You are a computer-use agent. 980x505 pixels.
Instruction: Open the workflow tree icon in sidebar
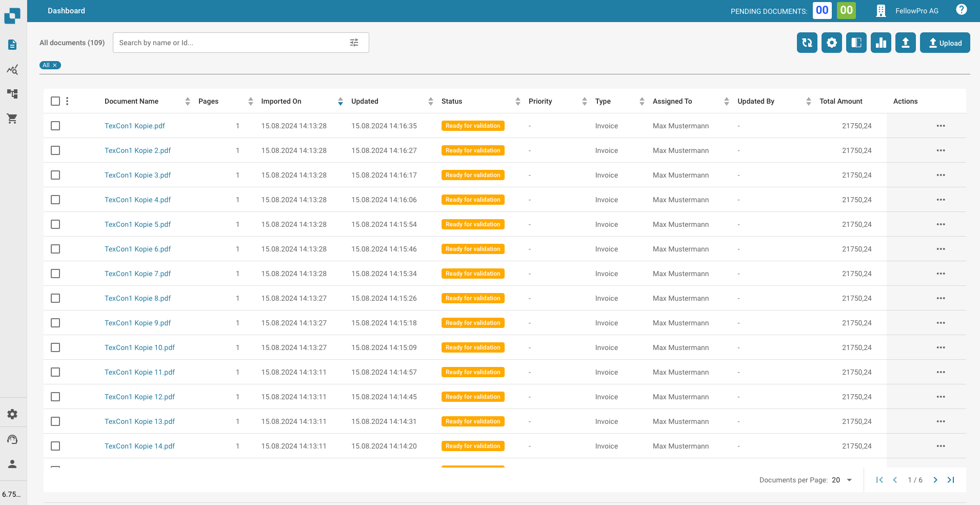[x=12, y=94]
